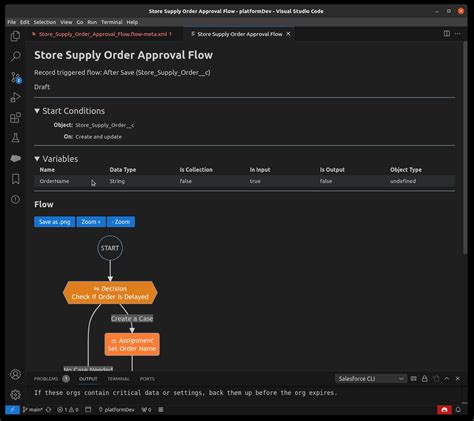Viewport: 474px width, 421px height.
Task: Click the OrderName variable name cell
Action: click(54, 181)
